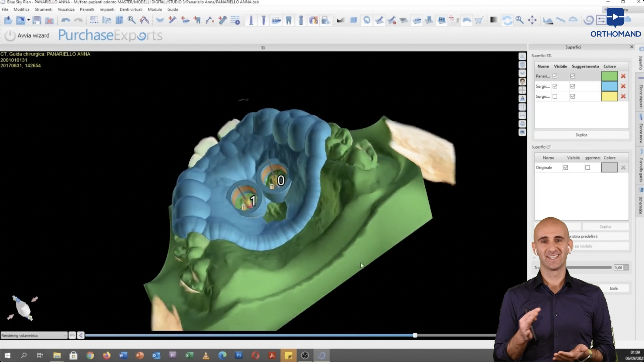Delete the yellow Surgic... surface with red X

pyautogui.click(x=623, y=96)
